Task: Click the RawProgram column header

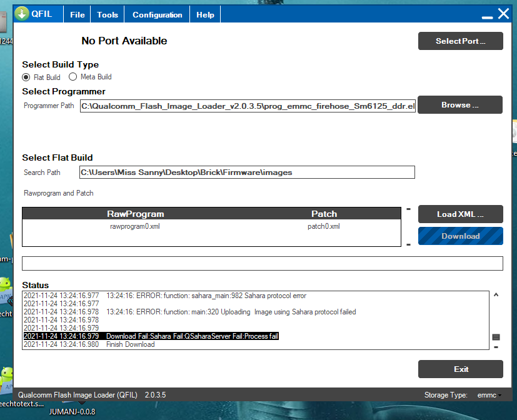Action: 135,214
